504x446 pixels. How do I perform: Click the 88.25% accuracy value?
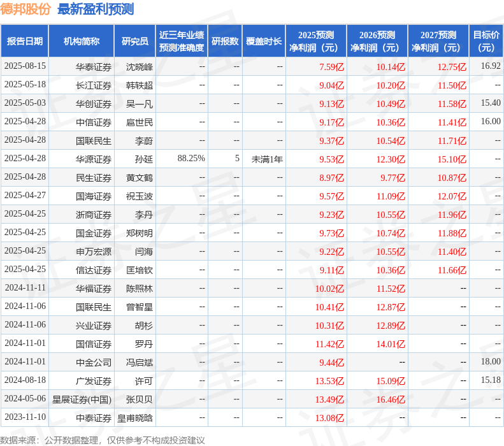191,159
